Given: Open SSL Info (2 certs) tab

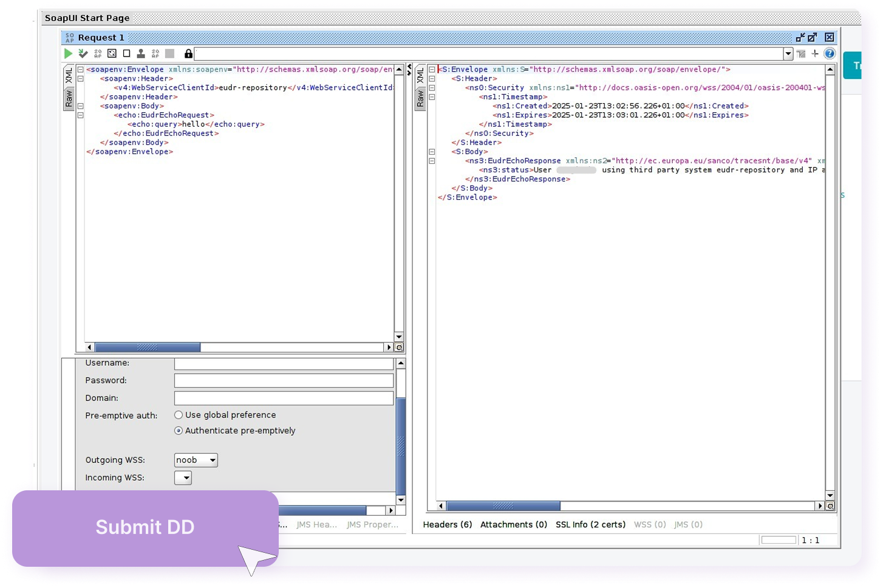Looking at the screenshot, I should [x=590, y=524].
